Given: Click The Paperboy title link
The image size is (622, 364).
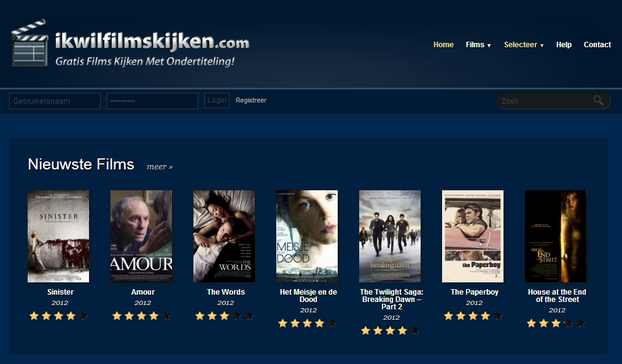Looking at the screenshot, I should pyautogui.click(x=475, y=292).
